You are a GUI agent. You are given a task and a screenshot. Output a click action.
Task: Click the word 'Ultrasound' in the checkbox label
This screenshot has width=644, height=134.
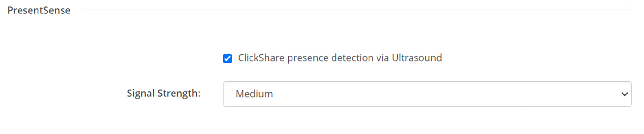pyautogui.click(x=417, y=58)
